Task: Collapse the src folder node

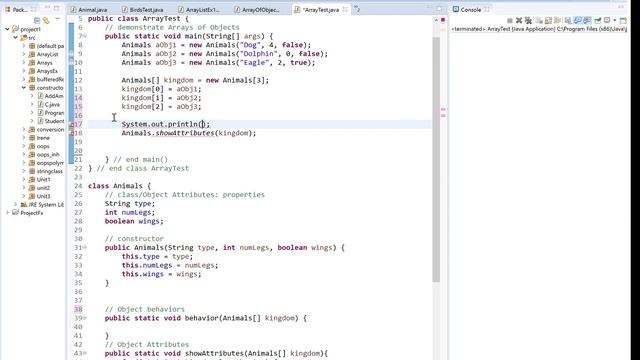Action: pos(16,38)
